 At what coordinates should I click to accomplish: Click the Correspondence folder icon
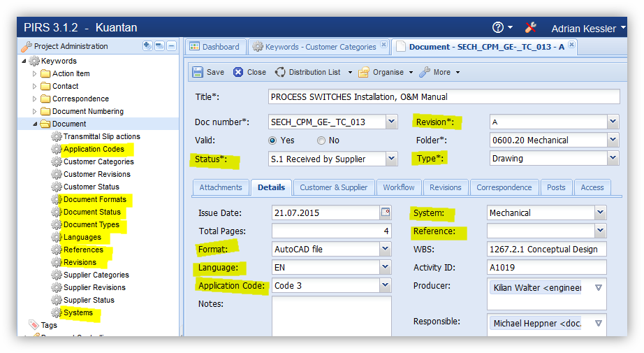(45, 99)
